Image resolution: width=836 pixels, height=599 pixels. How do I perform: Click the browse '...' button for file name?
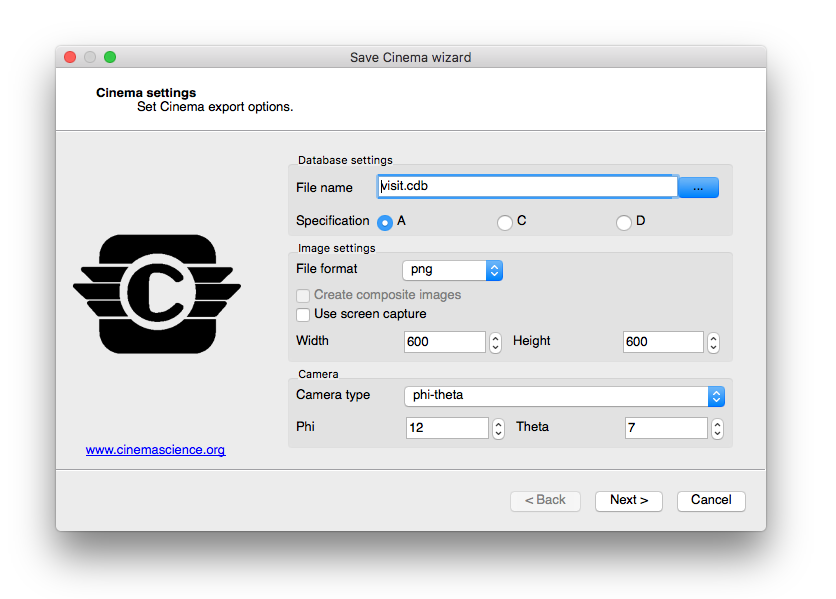click(698, 188)
